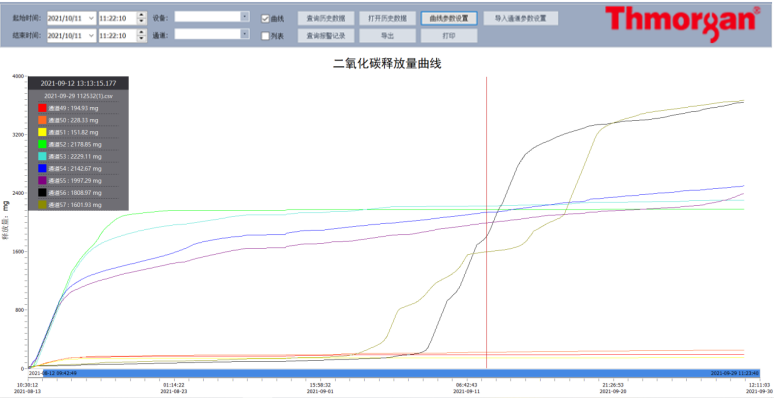The width and height of the screenshot is (774, 399).
Task: Click y-axis value 1600
Action: tap(18, 251)
